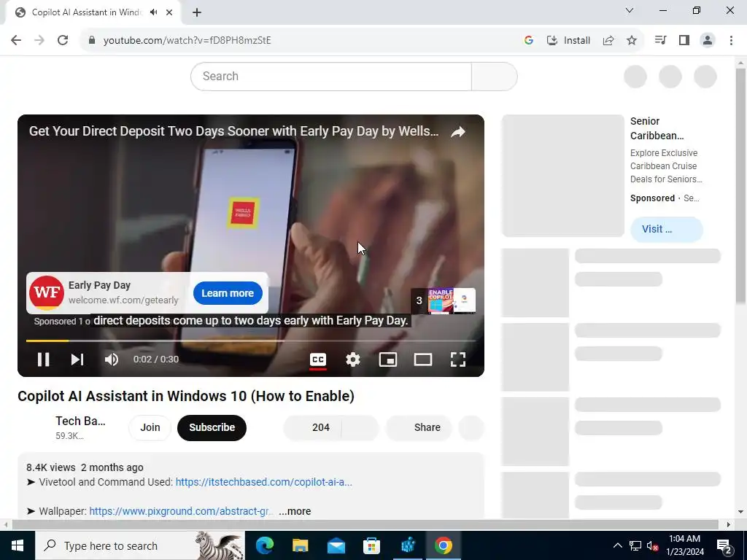Open Microsoft Store from taskbar
The width and height of the screenshot is (747, 560).
point(371,545)
